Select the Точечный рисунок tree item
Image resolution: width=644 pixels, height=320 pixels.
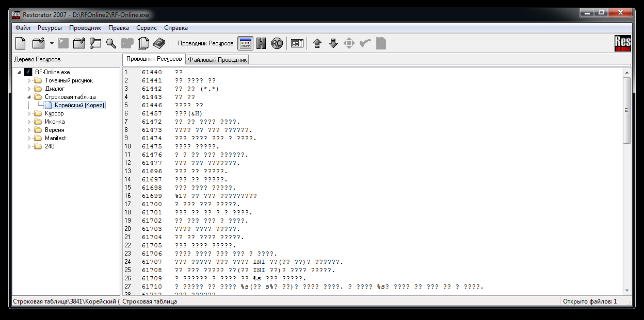pyautogui.click(x=69, y=80)
